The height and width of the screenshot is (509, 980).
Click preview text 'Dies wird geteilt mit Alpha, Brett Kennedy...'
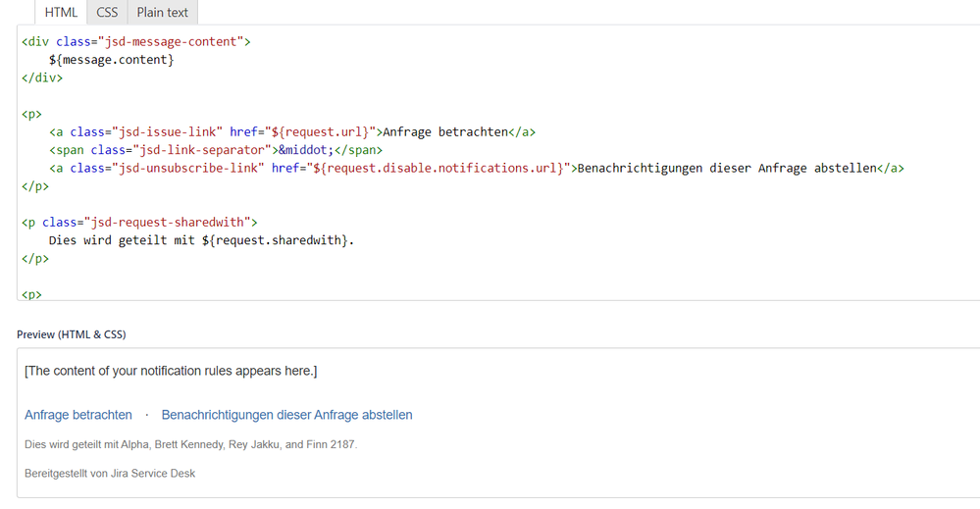[x=190, y=444]
